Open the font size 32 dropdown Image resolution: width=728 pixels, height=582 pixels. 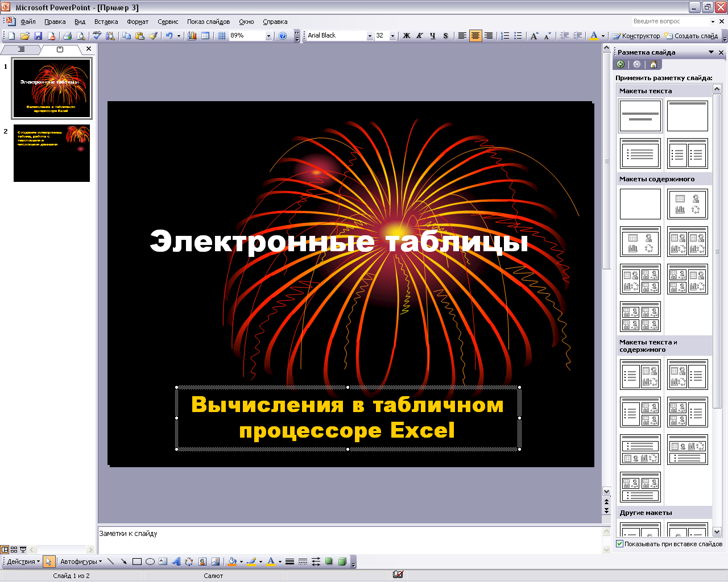point(392,36)
